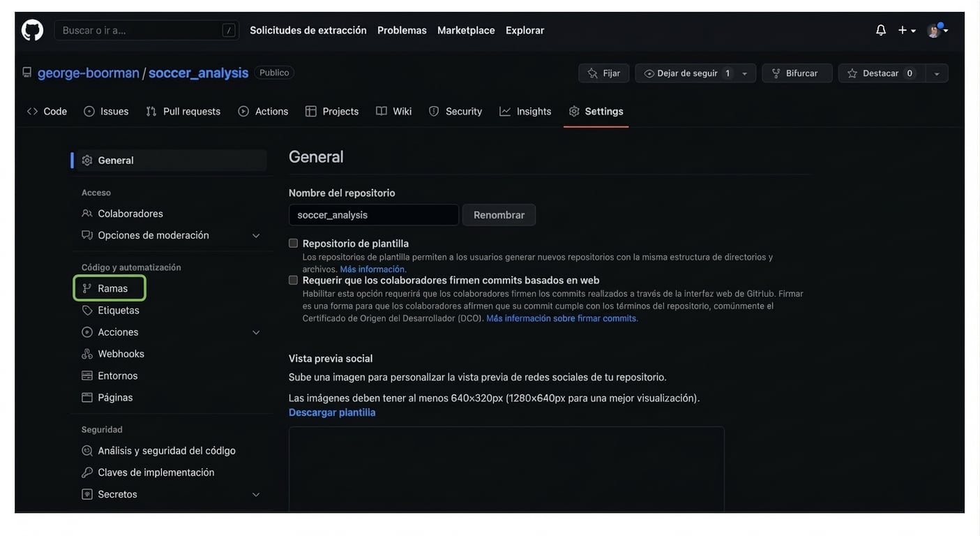The height and width of the screenshot is (536, 980).
Task: Open the notifications bell
Action: (880, 30)
